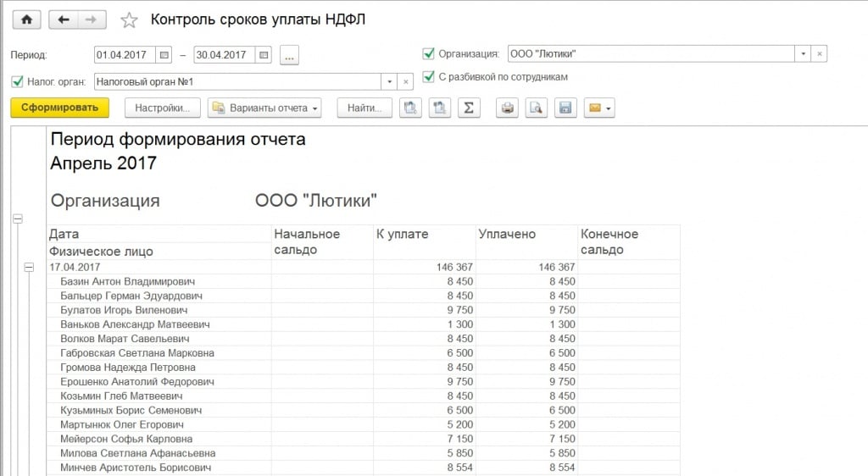Viewport: 868px width, 476px height.
Task: Go back with the left arrow
Action: point(64,19)
